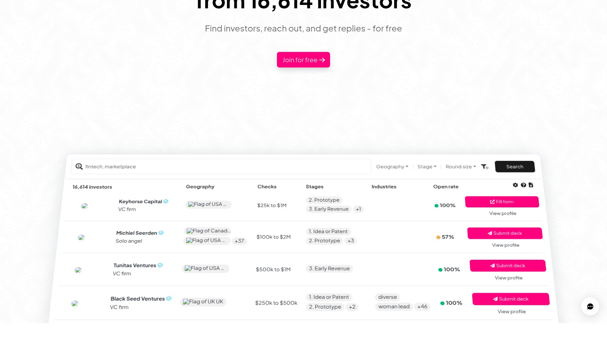This screenshot has height=364, width=607.
Task: Click the Checks column header
Action: pos(267,187)
